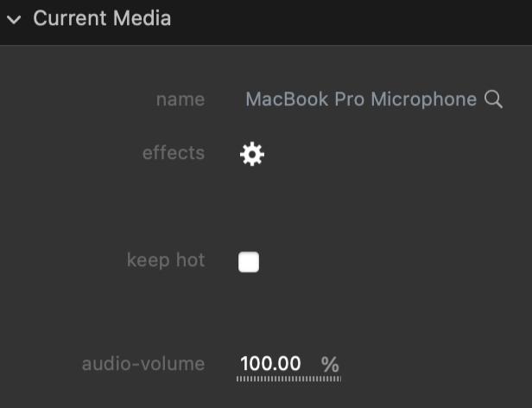Viewport: 532px width, 408px height.
Task: Click the percent unit next to audio-volume
Action: click(330, 365)
